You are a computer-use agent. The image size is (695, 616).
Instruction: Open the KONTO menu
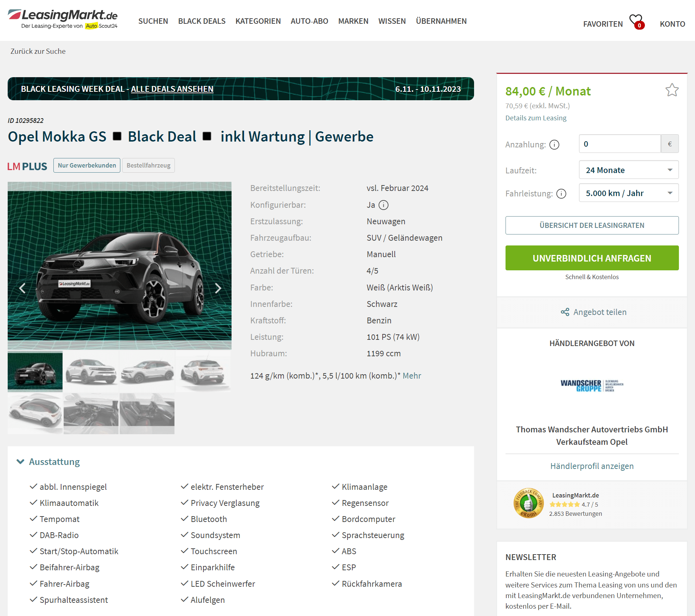(x=672, y=24)
